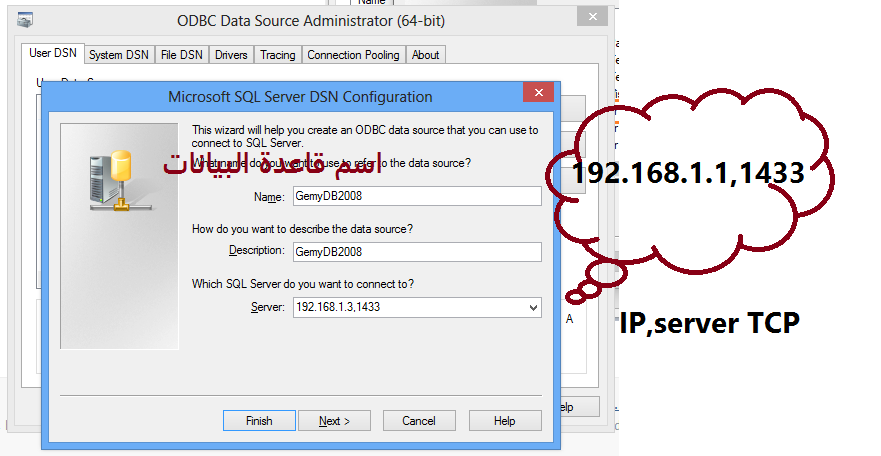
Task: Close the ODBC Data Source Administrator window
Action: 592,17
